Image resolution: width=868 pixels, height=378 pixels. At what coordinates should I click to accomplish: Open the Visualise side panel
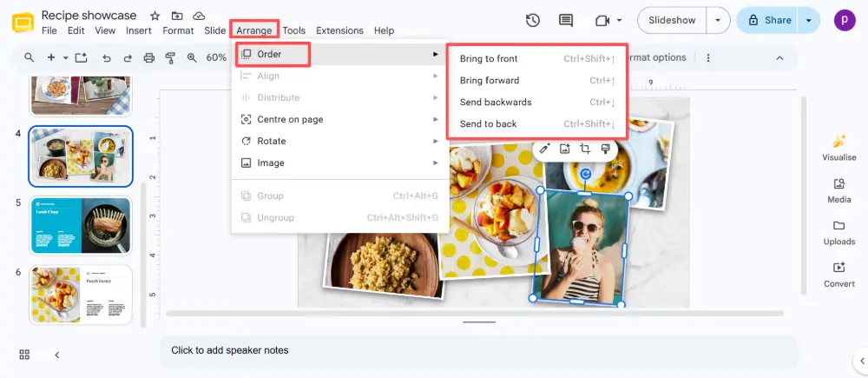839,148
